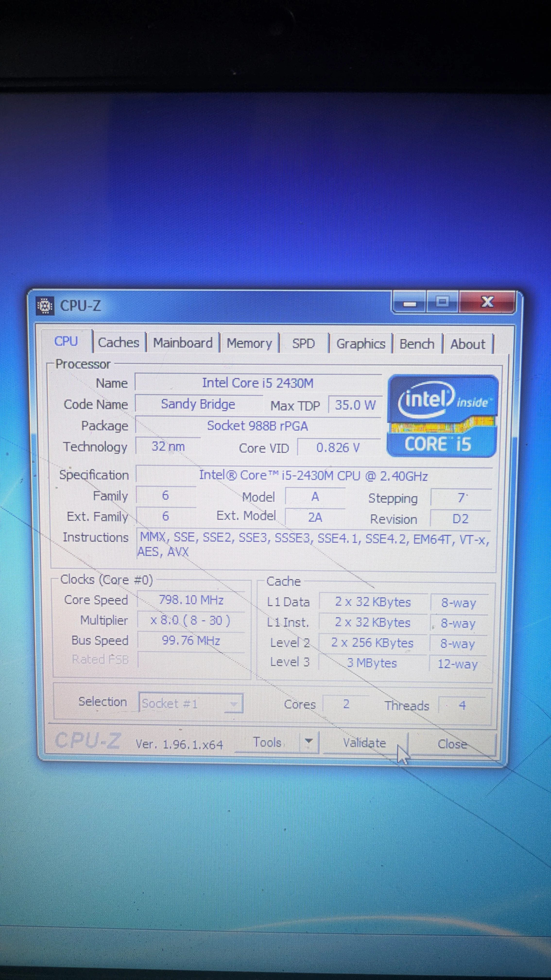
Task: Click the Level 3 cache value '3 MBytes'
Action: pyautogui.click(x=372, y=663)
